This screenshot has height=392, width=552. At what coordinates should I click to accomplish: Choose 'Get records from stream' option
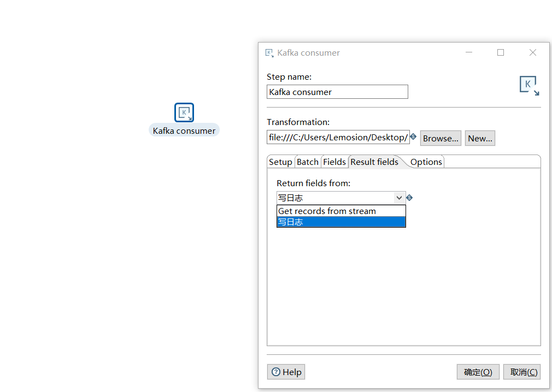pos(341,211)
